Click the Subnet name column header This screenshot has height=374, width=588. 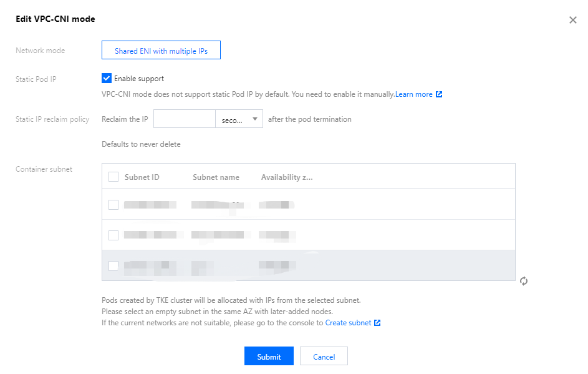pyautogui.click(x=216, y=177)
